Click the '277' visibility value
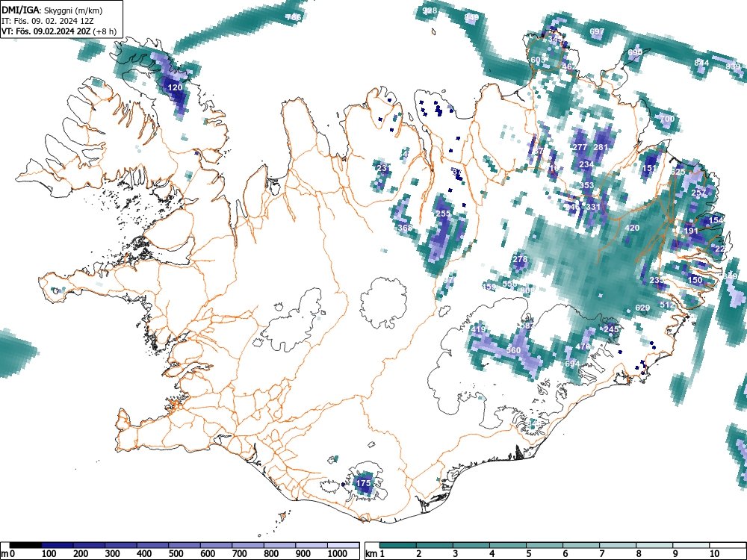Viewport: 747px width, 560px height. pyautogui.click(x=580, y=146)
